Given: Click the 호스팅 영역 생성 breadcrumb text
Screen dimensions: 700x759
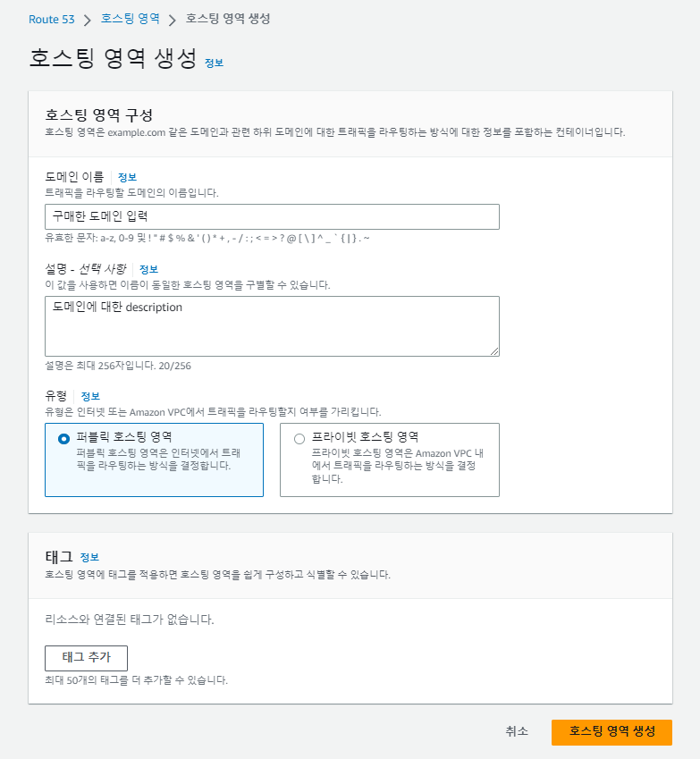Looking at the screenshot, I should coord(228,19).
